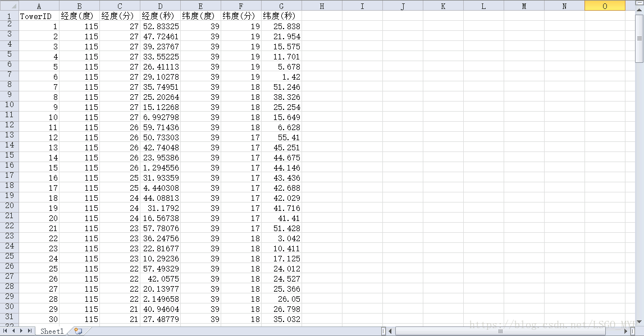
Task: Click next sheet navigation arrow
Action: [x=21, y=330]
